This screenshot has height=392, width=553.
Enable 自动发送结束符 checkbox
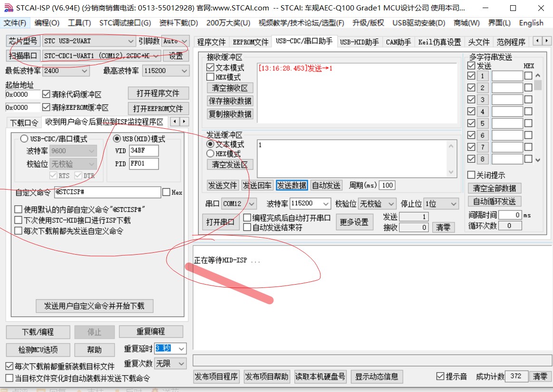247,228
